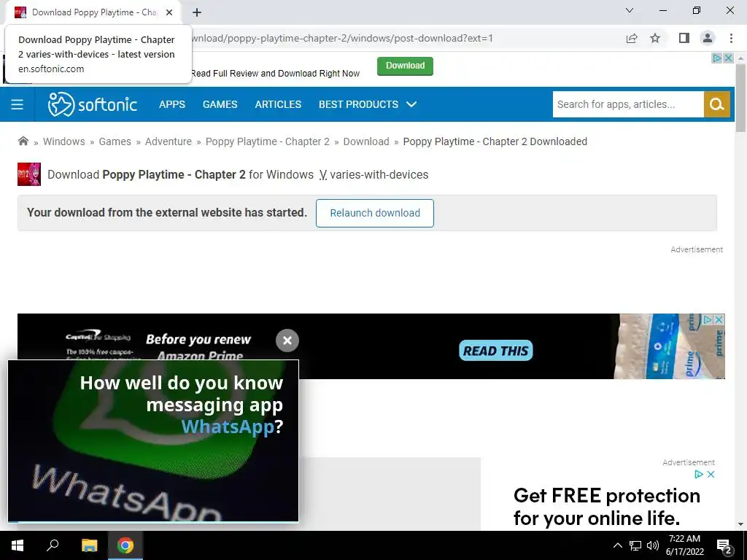Go to Softonic home via logo

[x=93, y=104]
